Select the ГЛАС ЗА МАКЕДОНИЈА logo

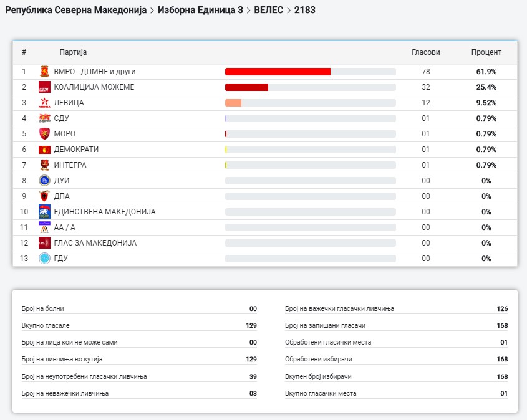[x=44, y=243]
